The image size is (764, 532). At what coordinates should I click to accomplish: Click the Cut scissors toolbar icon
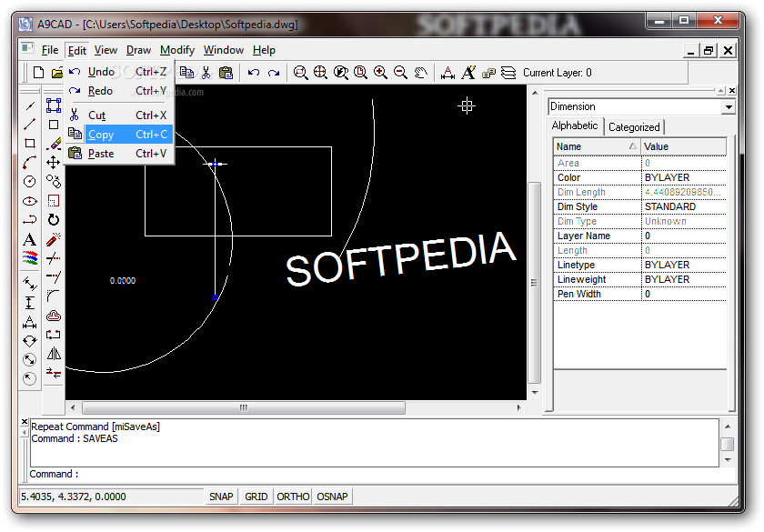coord(206,73)
